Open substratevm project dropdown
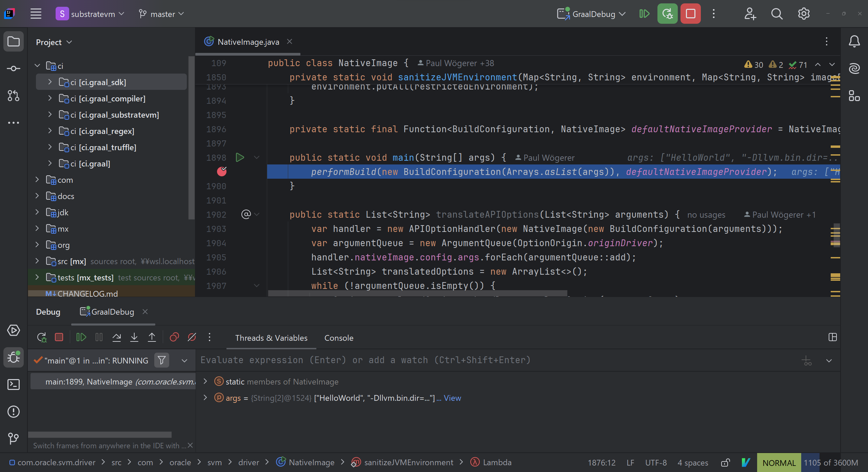Viewport: 868px width, 472px height. pos(90,14)
